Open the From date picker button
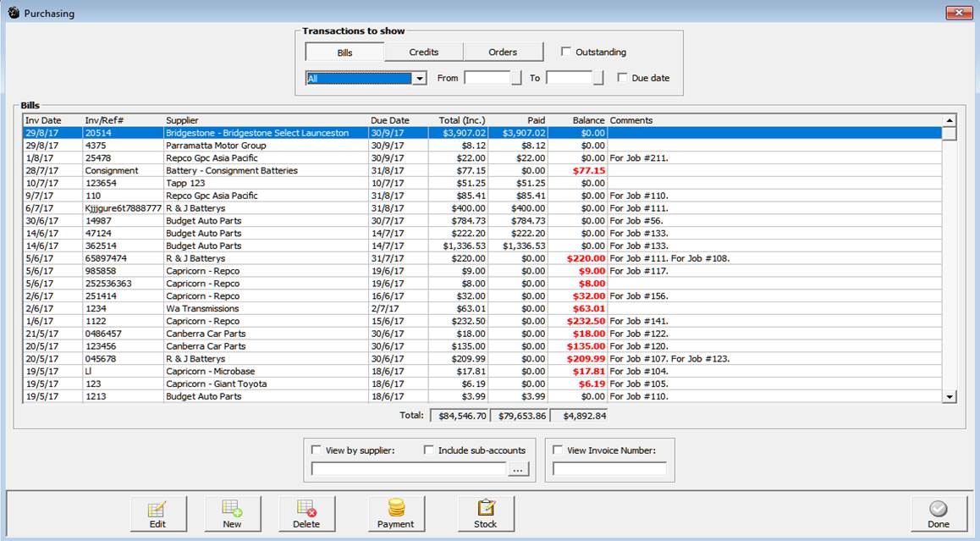 coord(516,79)
